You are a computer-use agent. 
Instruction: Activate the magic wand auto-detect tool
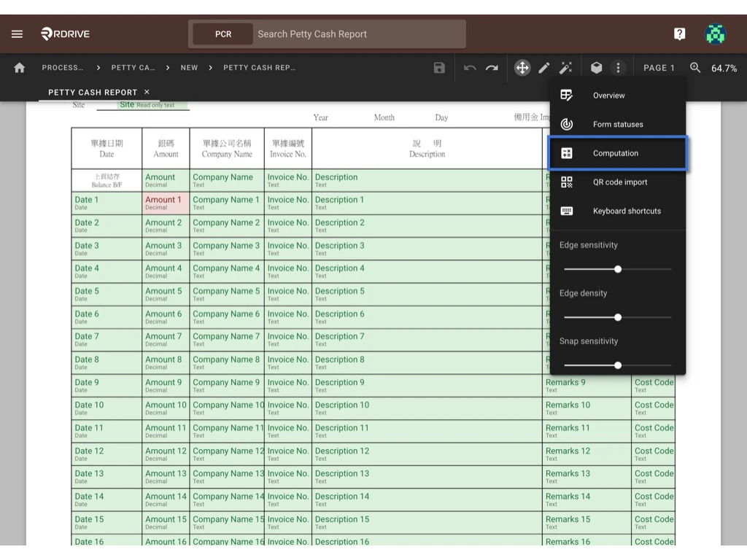565,68
